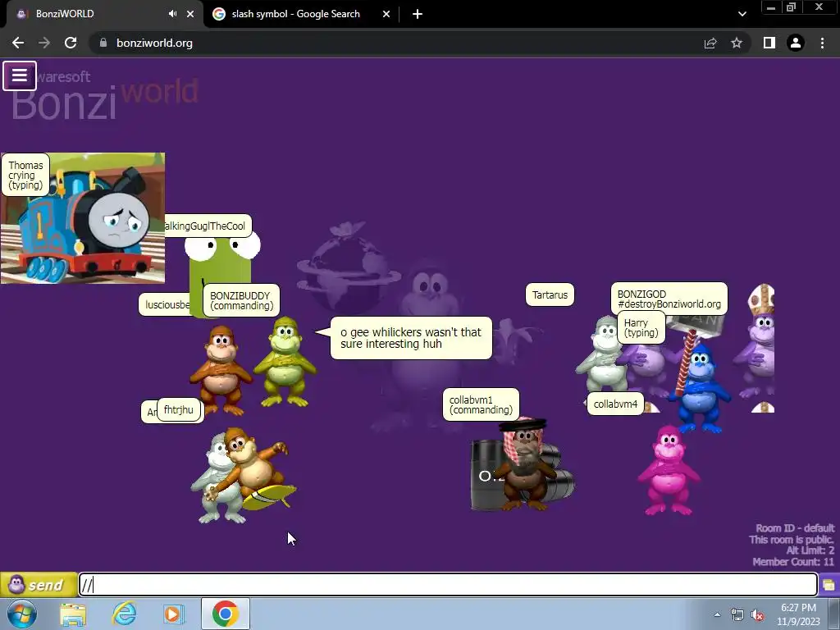Screen dimensions: 840x630
Task: Open the yellow icon right of chat input
Action: click(829, 584)
